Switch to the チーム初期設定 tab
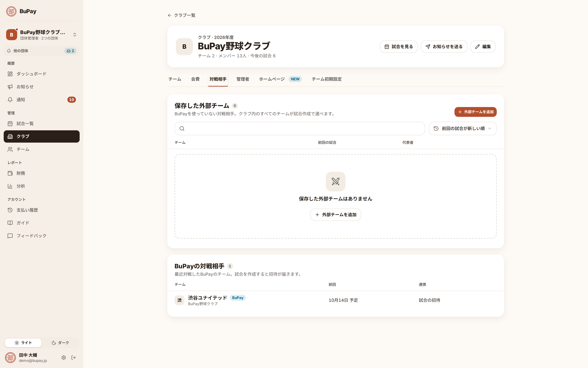Image resolution: width=588 pixels, height=368 pixels. (x=327, y=79)
